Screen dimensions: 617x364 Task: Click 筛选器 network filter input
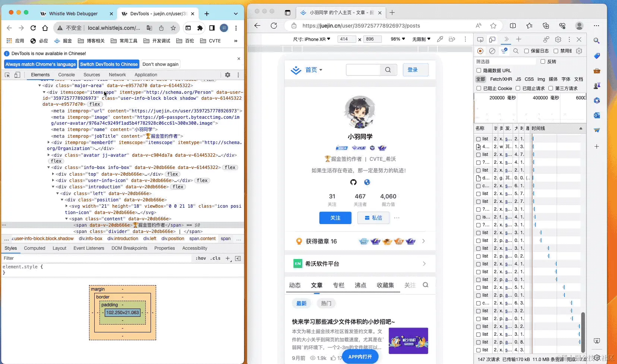click(x=506, y=61)
